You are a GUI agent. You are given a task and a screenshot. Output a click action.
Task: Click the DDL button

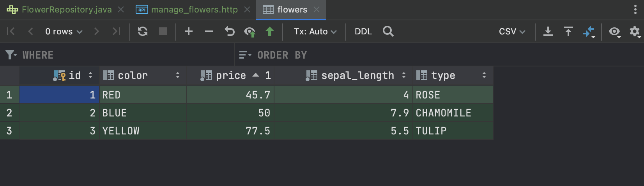(x=363, y=32)
